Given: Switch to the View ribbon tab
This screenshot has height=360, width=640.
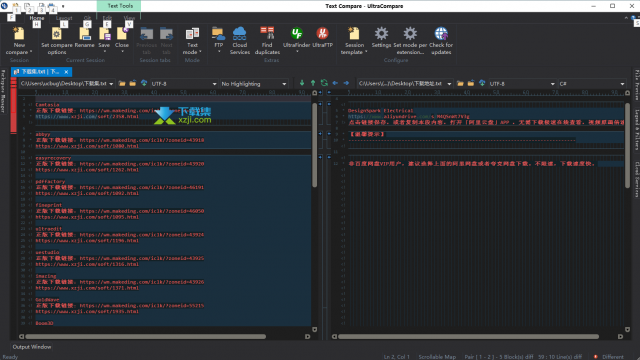Looking at the screenshot, I should coord(129,18).
